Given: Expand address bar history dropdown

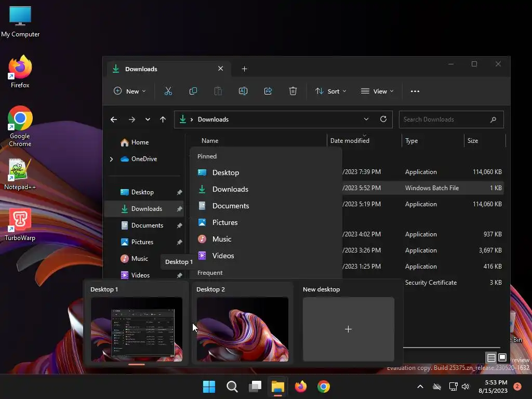Looking at the screenshot, I should (x=366, y=119).
